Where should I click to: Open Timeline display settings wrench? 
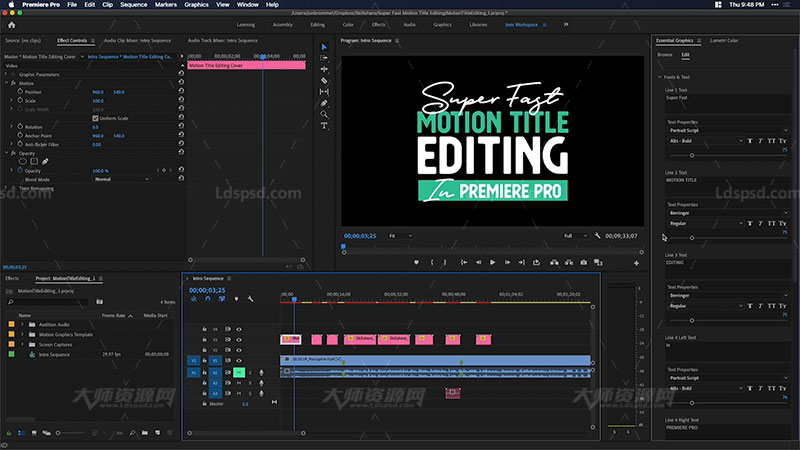251,299
